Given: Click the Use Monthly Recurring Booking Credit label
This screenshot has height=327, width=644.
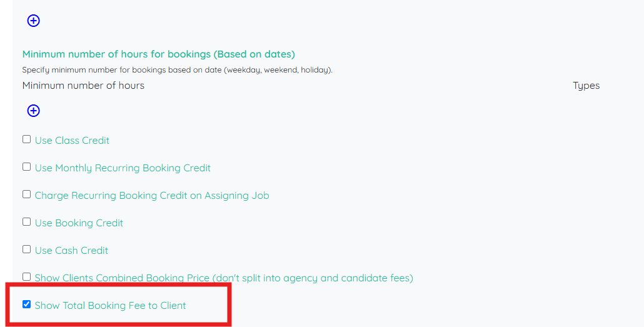Looking at the screenshot, I should pos(123,168).
